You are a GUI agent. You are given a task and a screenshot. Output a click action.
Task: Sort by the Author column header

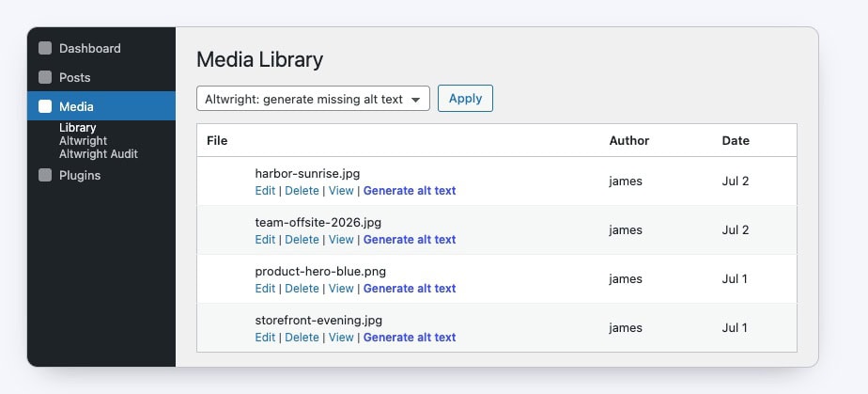[x=628, y=141]
